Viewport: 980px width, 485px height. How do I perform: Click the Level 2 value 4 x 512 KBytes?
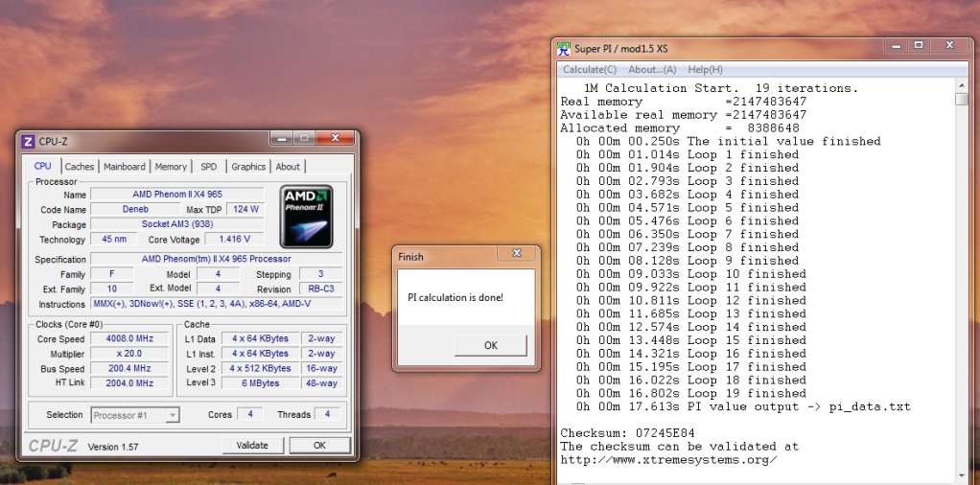click(259, 369)
